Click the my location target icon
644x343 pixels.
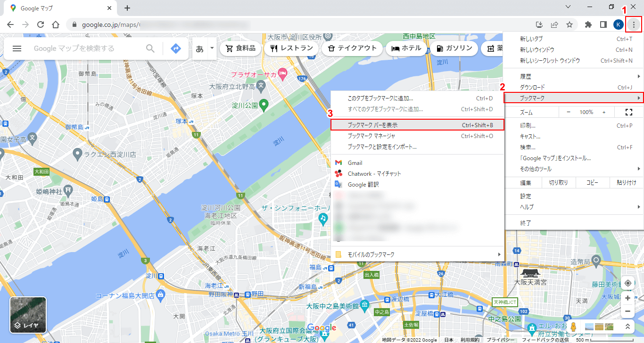pyautogui.click(x=628, y=283)
